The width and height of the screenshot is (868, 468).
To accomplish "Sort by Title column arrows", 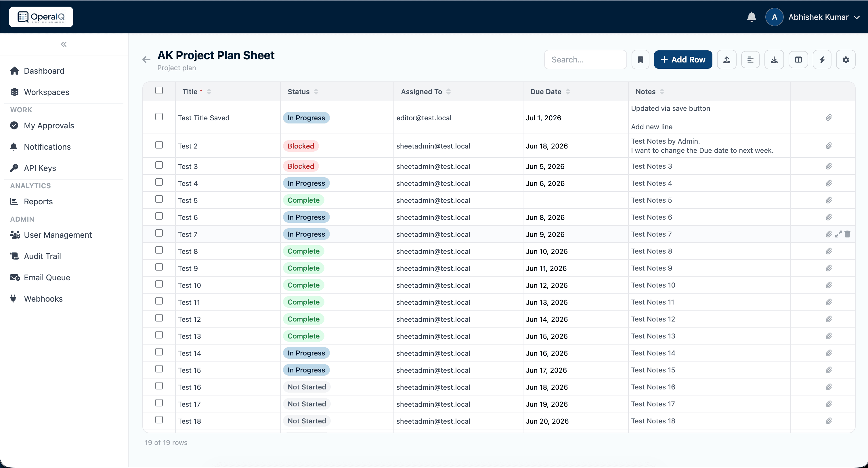I will [209, 91].
